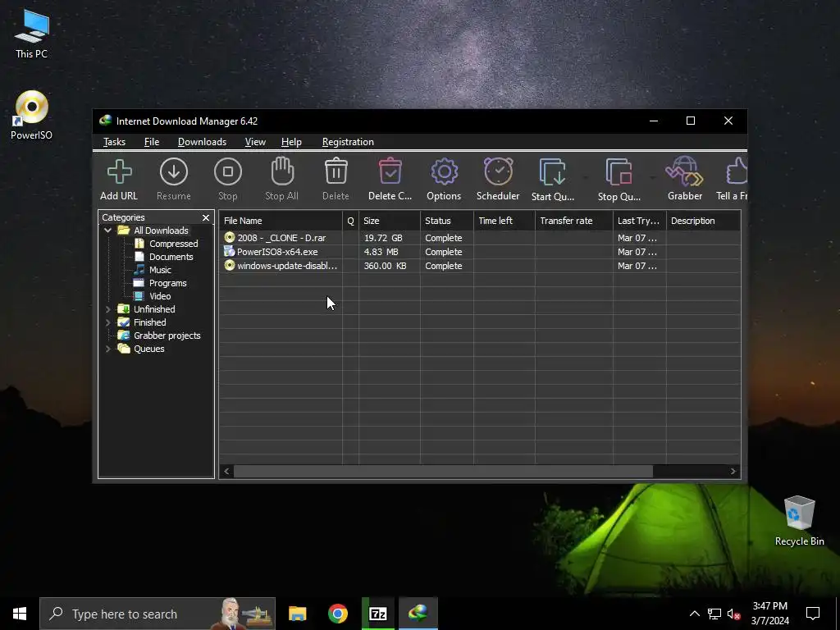Click the Stop Queue icon

pyautogui.click(x=619, y=179)
